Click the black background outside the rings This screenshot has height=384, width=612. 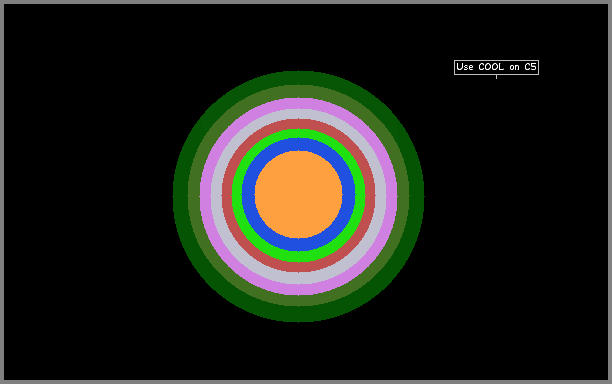[86, 195]
